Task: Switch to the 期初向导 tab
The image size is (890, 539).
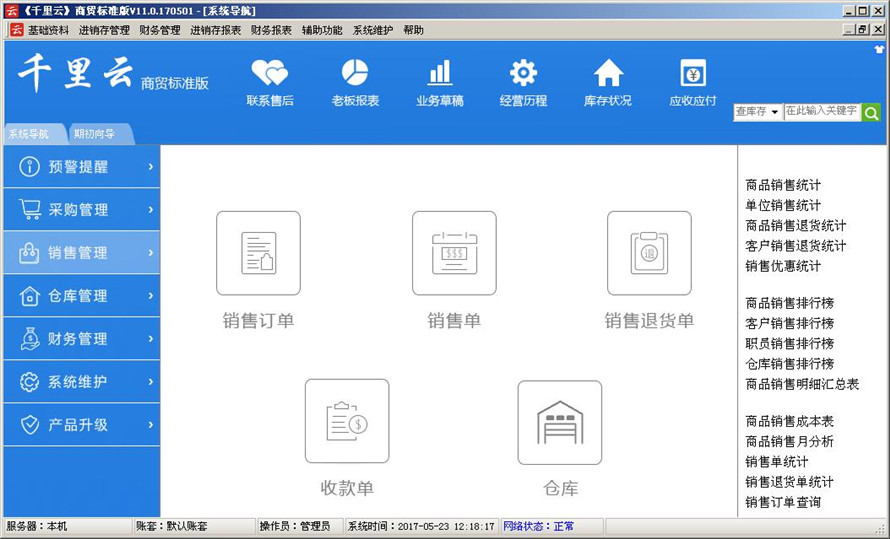Action: [95, 134]
